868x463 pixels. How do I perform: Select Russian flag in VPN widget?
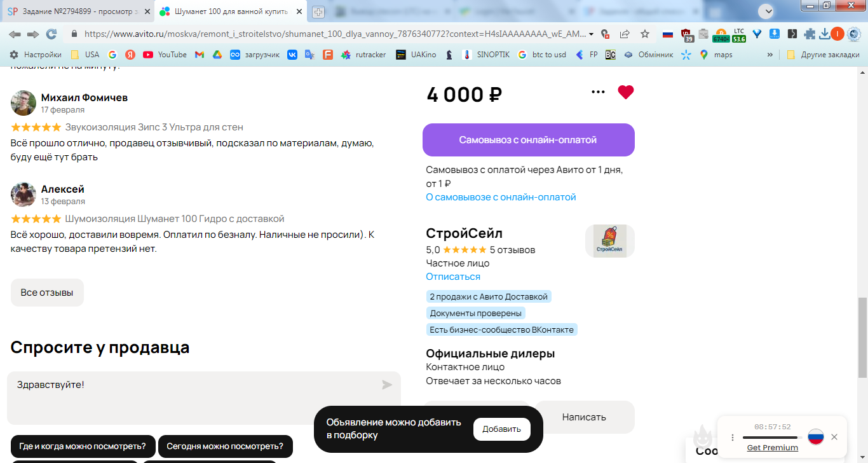pos(816,437)
